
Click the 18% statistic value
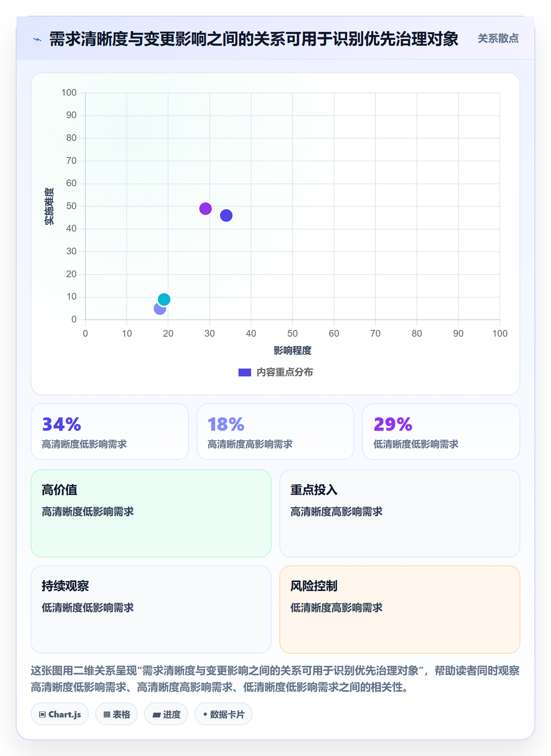[226, 424]
